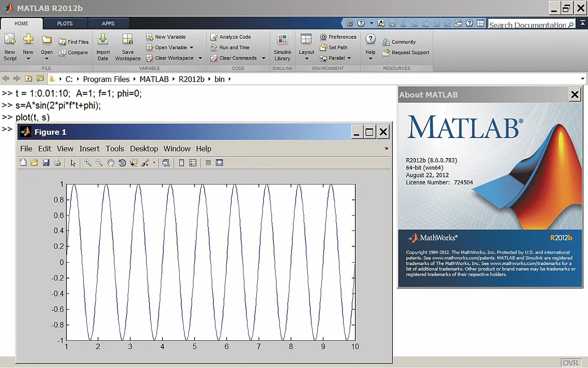Viewport: 588px width, 368px height.
Task: Open Preferences
Action: click(x=338, y=37)
